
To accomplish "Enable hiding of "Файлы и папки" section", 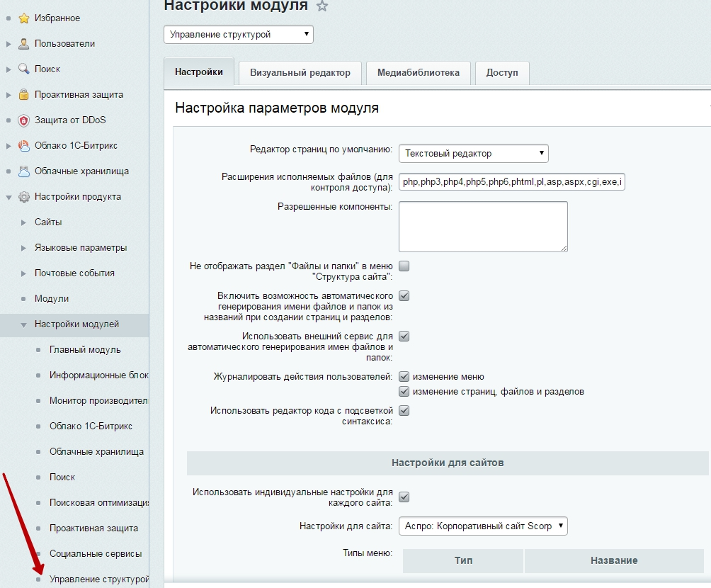I will [404, 266].
